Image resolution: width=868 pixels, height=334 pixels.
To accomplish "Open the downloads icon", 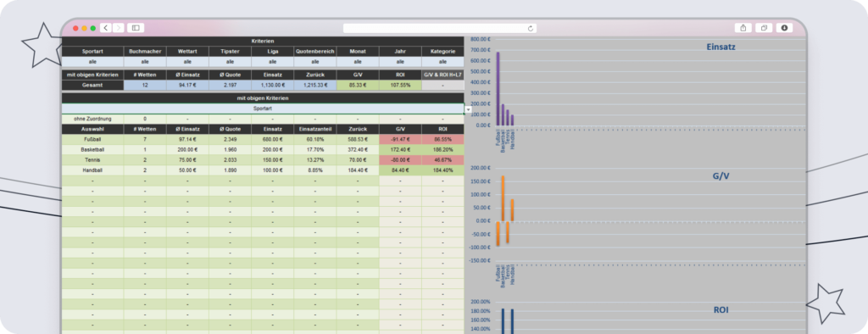I will click(x=784, y=28).
